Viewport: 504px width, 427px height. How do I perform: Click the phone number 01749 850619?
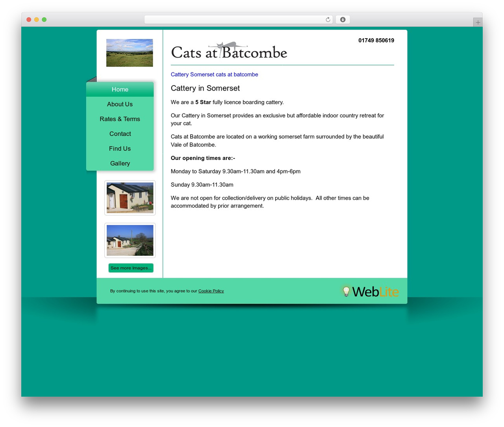click(376, 41)
